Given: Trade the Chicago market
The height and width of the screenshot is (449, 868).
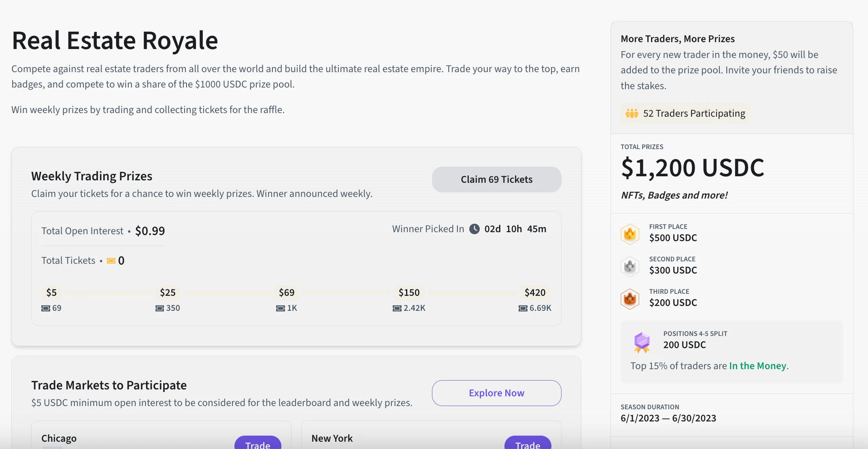Looking at the screenshot, I should 257,444.
